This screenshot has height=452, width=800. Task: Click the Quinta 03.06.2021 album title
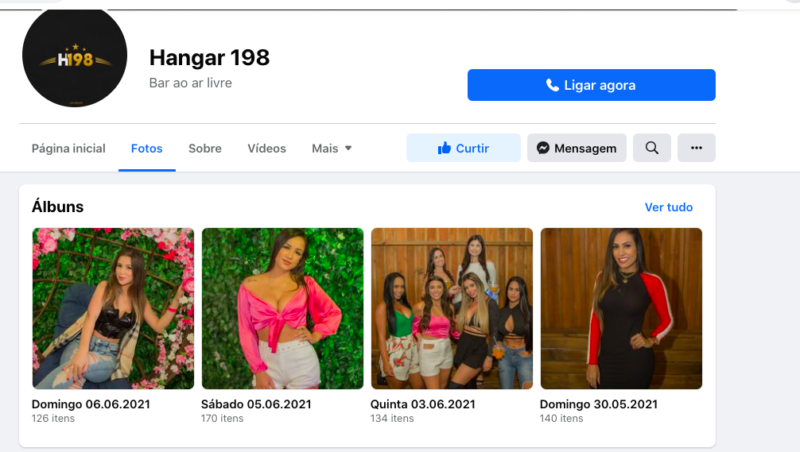[x=423, y=404]
